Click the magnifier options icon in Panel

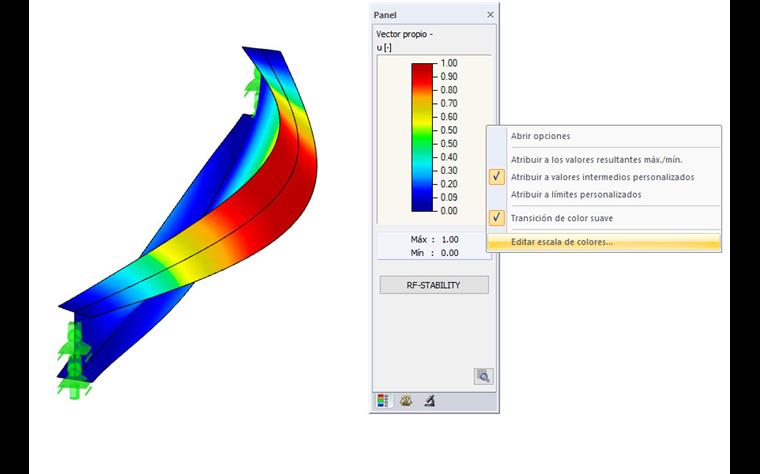pyautogui.click(x=483, y=376)
